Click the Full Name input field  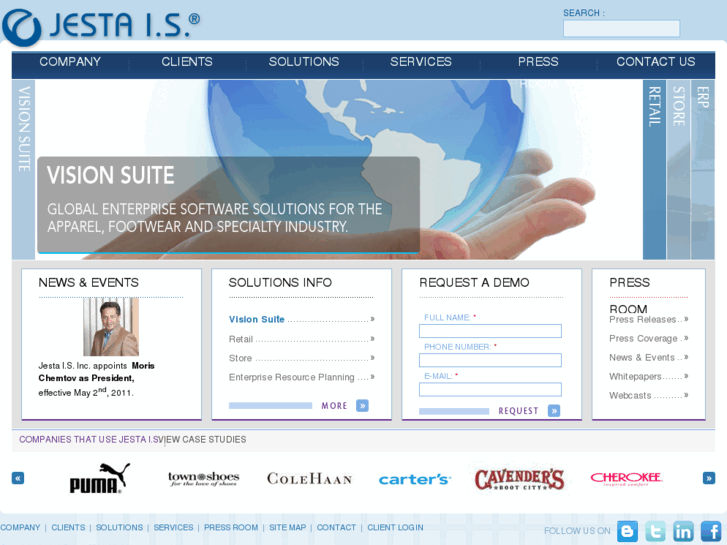(490, 331)
